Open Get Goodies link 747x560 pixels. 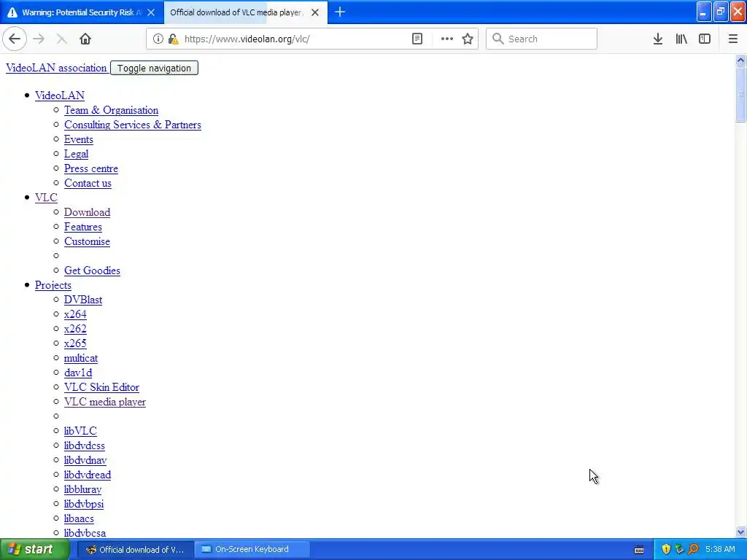click(x=92, y=271)
